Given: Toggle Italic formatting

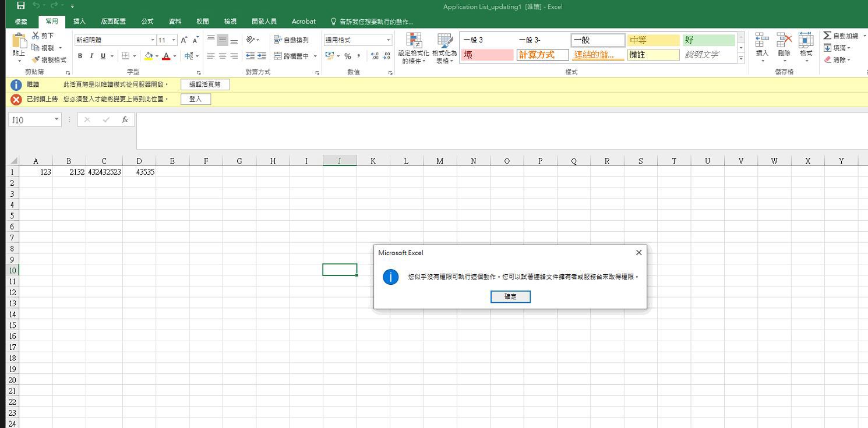Looking at the screenshot, I should pos(91,56).
